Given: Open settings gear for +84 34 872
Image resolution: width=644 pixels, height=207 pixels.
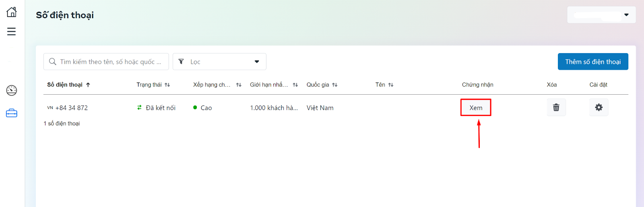Looking at the screenshot, I should (599, 108).
